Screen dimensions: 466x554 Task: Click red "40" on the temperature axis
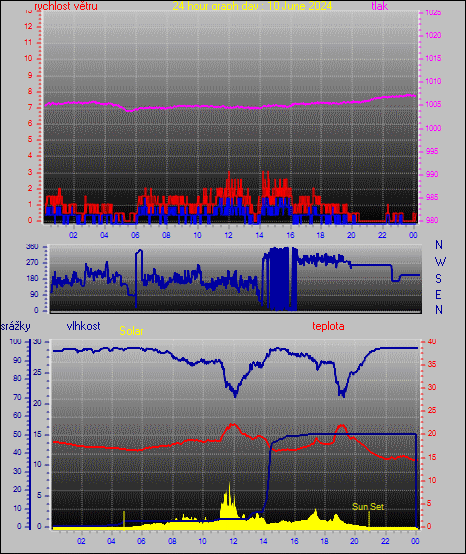pyautogui.click(x=432, y=341)
